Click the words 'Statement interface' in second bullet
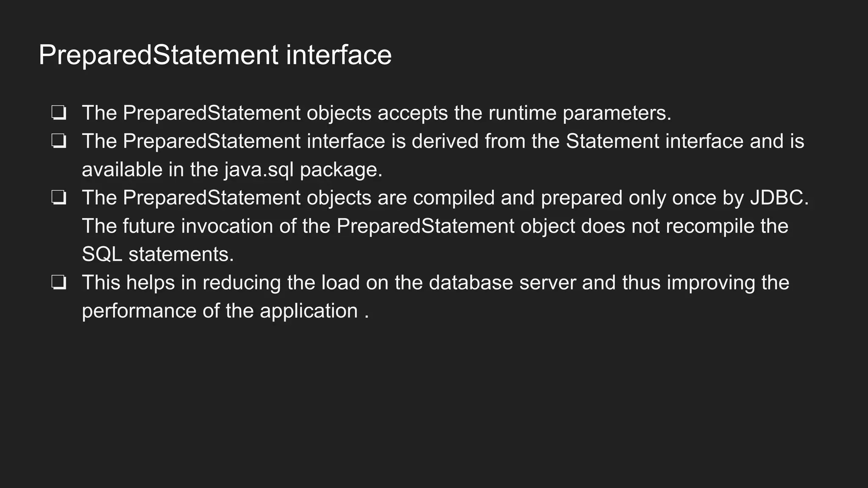 pos(654,141)
